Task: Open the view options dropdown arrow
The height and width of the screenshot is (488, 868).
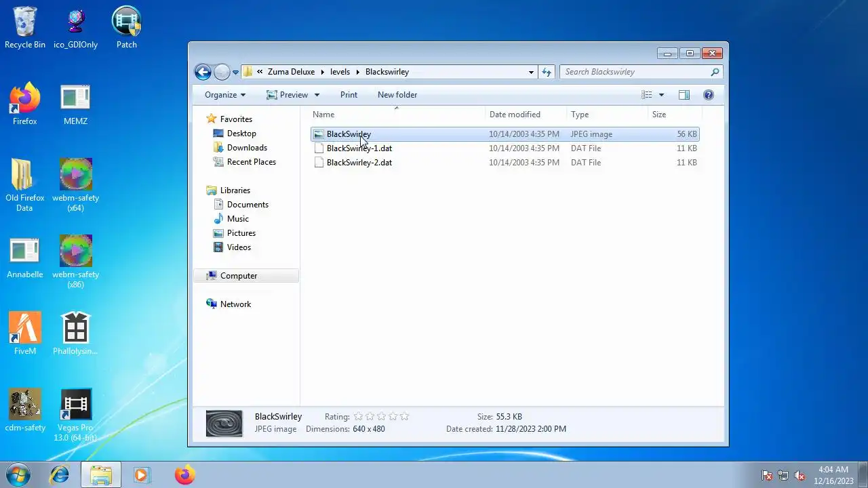Action: pyautogui.click(x=661, y=95)
